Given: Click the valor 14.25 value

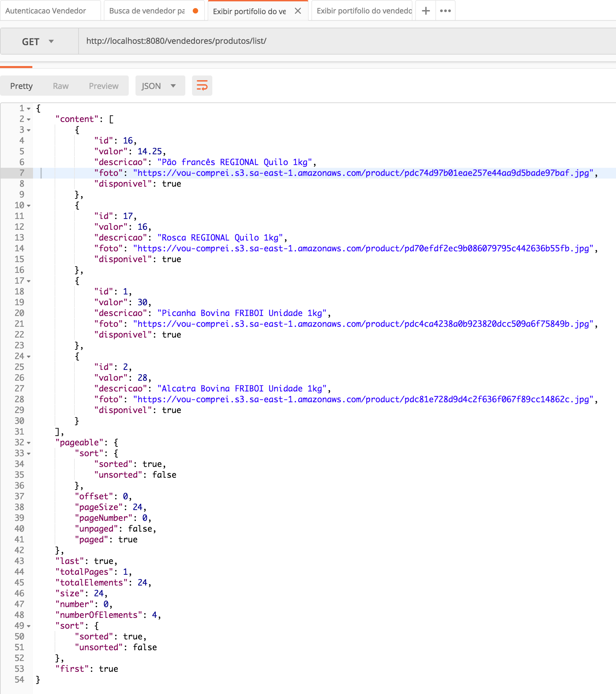Looking at the screenshot, I should [150, 151].
